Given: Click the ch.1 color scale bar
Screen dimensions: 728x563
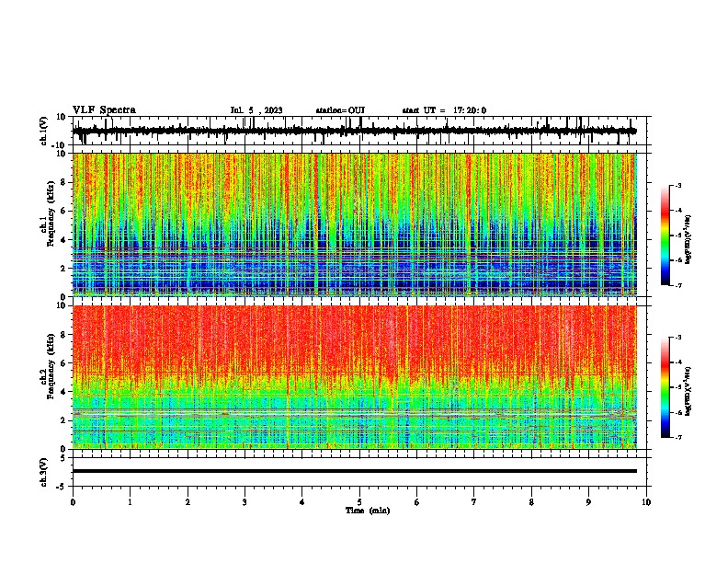Looking at the screenshot, I should (665, 236).
